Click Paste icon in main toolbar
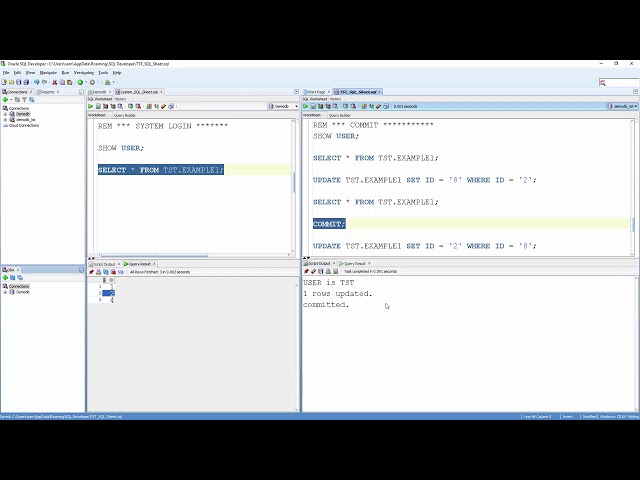 pos(69,82)
